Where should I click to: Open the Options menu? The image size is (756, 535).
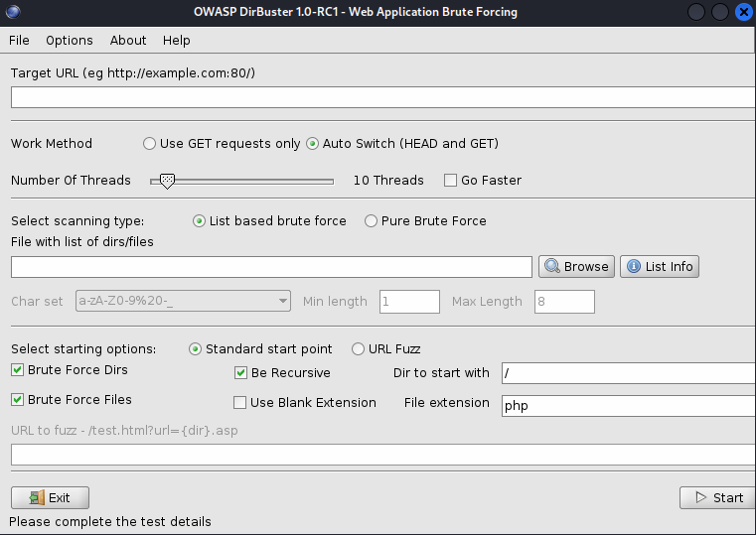[70, 41]
